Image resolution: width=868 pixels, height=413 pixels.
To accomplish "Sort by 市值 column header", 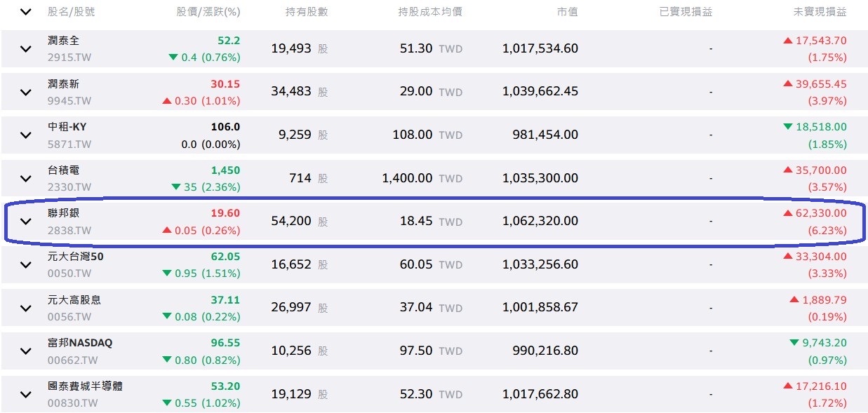I will coord(567,12).
